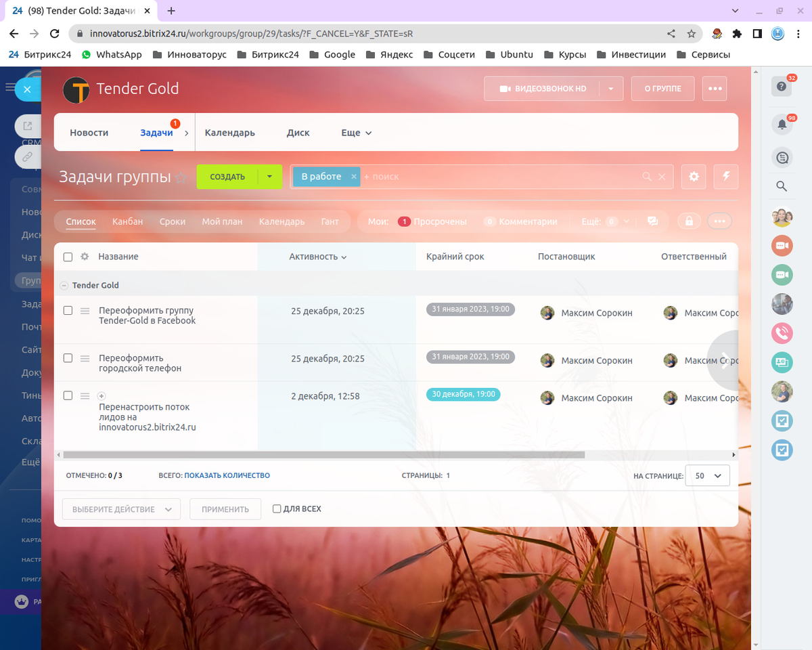Switch to group Календарь tab
The image size is (812, 650).
pos(230,133)
